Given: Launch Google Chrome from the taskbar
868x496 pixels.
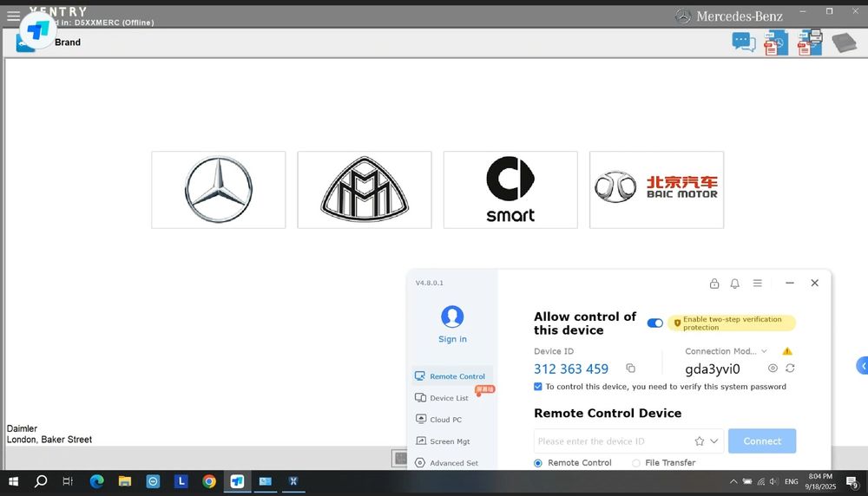Looking at the screenshot, I should pos(209,481).
